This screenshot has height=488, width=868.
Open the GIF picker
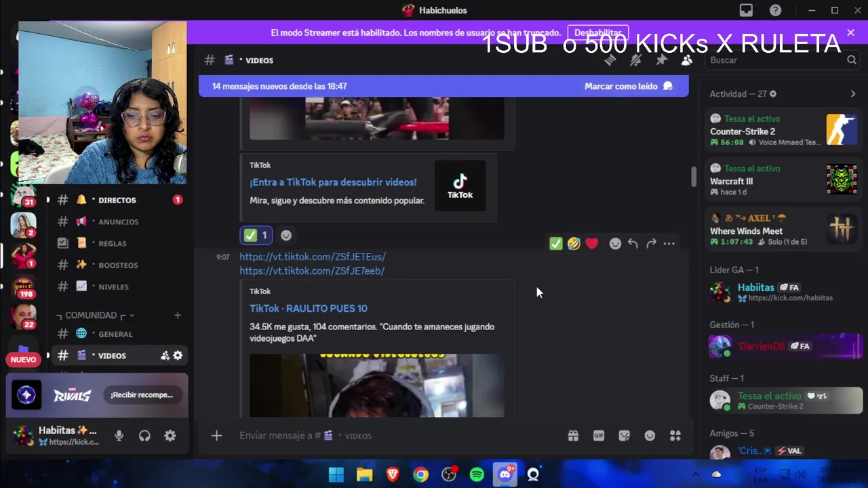(x=599, y=436)
